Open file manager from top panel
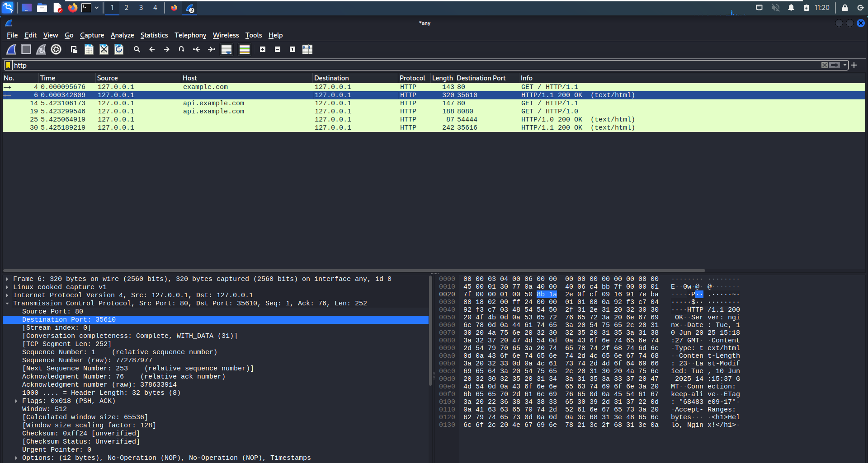The width and height of the screenshot is (868, 463). click(x=42, y=8)
